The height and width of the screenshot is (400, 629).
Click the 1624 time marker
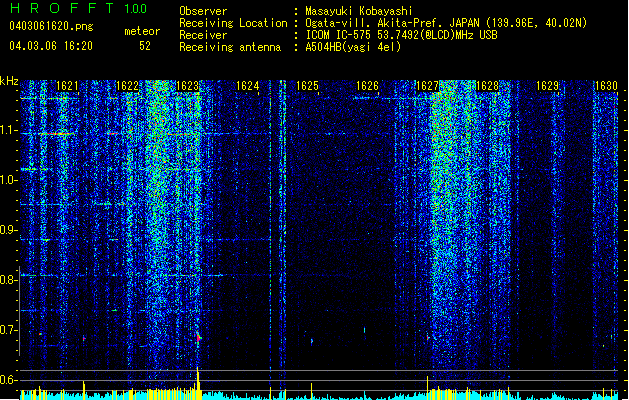click(248, 86)
